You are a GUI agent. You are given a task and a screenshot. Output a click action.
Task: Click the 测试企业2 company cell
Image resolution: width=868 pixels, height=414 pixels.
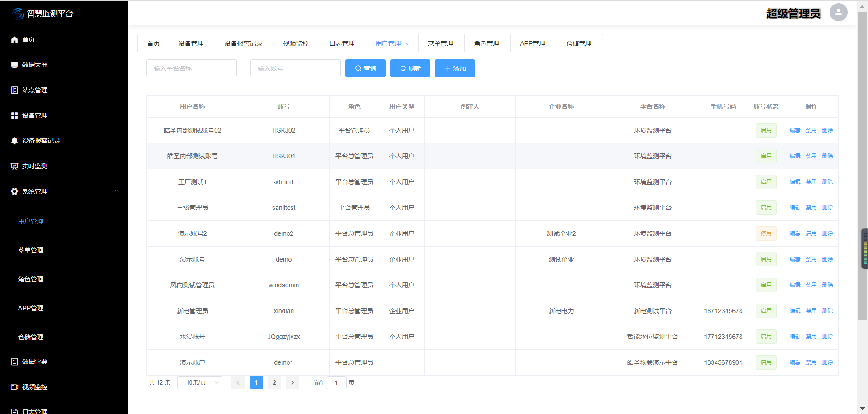point(561,233)
